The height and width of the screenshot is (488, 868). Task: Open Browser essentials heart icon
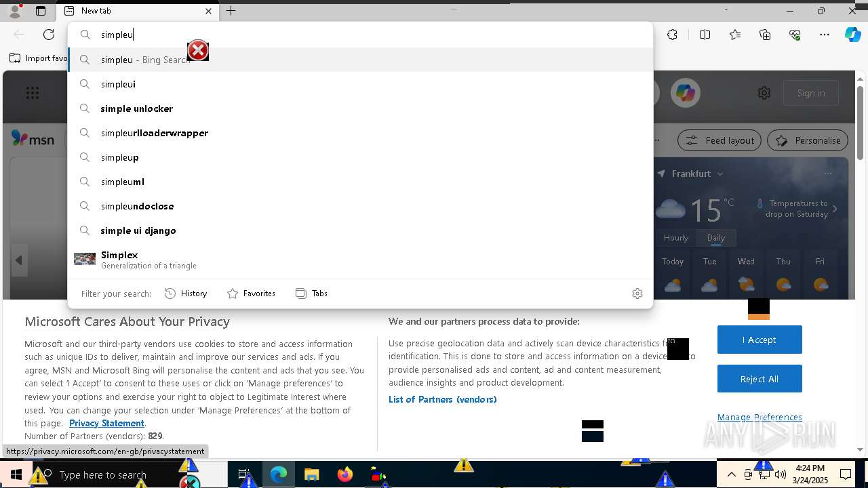[795, 35]
